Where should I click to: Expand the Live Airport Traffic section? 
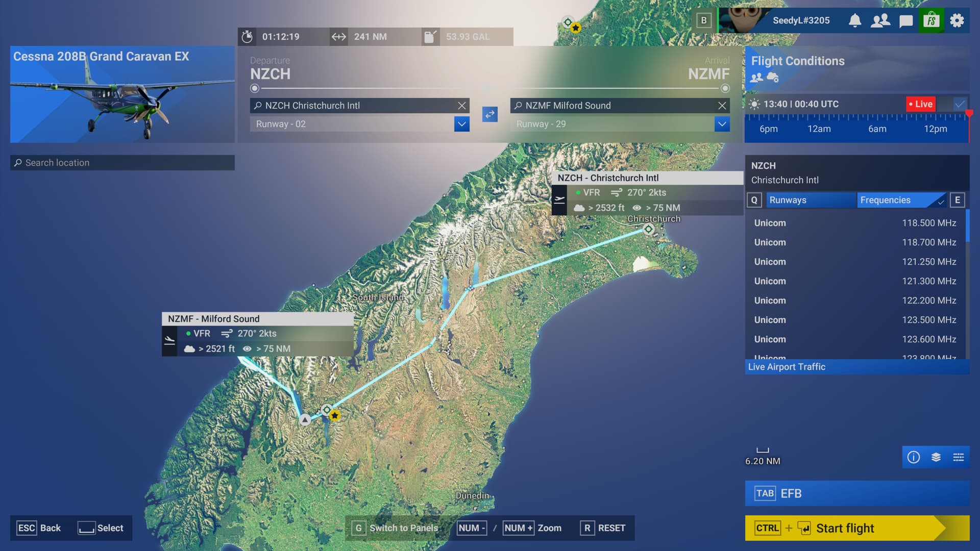[x=857, y=367]
